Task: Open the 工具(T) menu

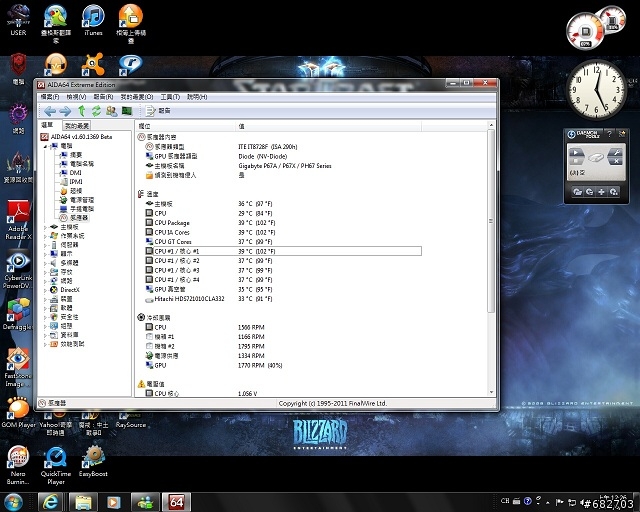Action: pyautogui.click(x=170, y=97)
